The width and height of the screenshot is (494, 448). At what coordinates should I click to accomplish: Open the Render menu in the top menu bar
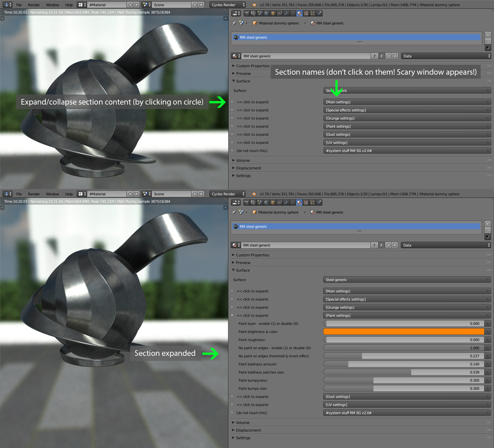[x=34, y=5]
